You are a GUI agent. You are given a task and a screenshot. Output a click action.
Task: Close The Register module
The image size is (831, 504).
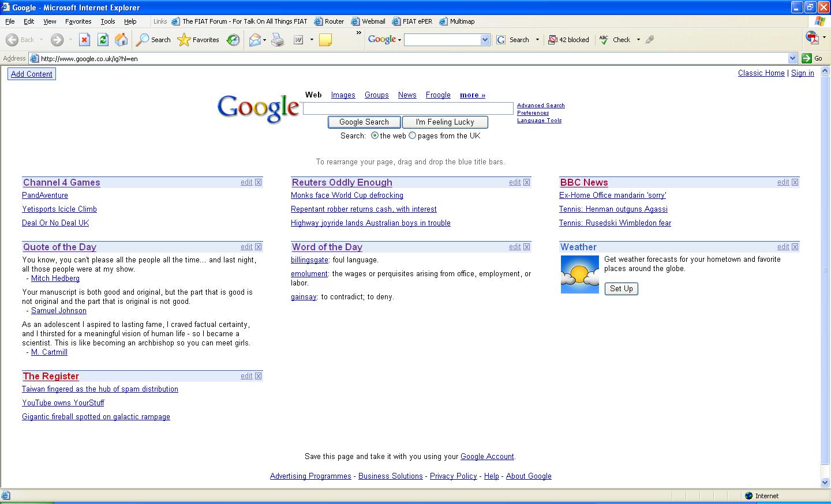click(258, 376)
